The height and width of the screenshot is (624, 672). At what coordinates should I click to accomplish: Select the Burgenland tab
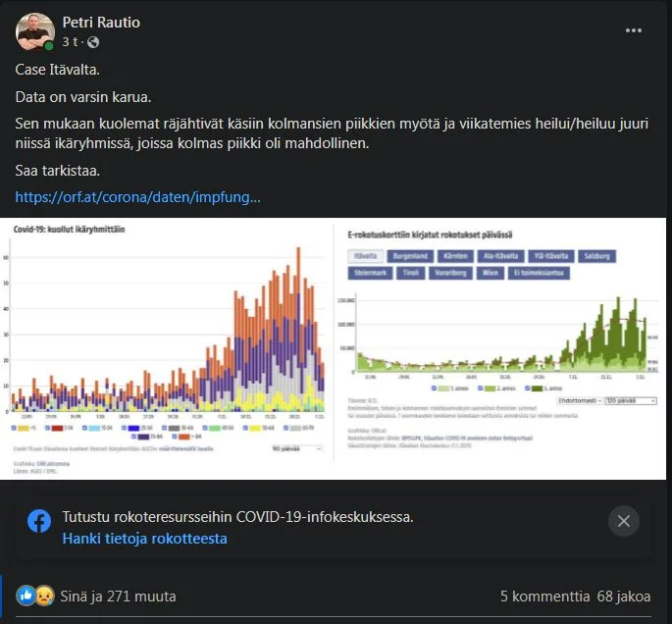(x=410, y=256)
